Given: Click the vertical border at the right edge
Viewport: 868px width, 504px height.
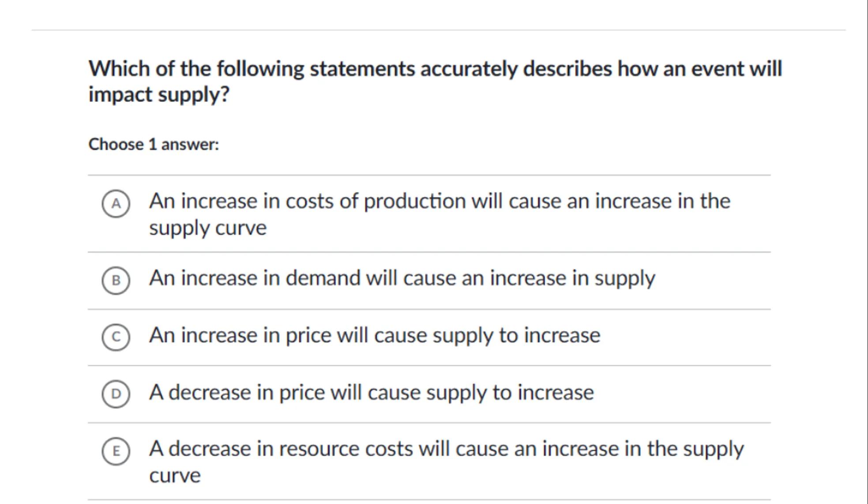Looking at the screenshot, I should (867, 252).
